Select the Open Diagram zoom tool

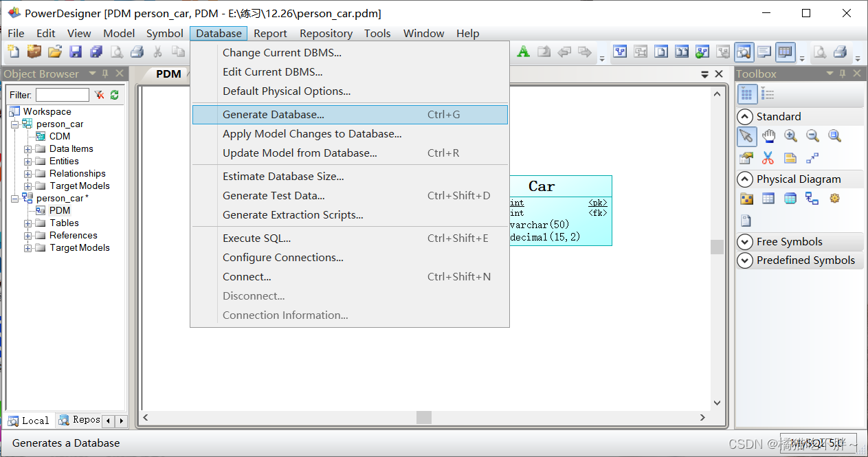pos(834,136)
